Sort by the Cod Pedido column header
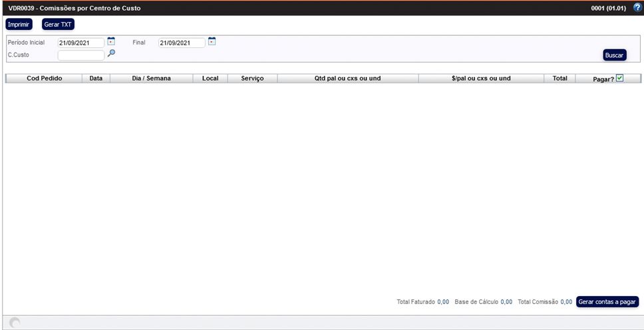The image size is (644, 330). click(44, 79)
